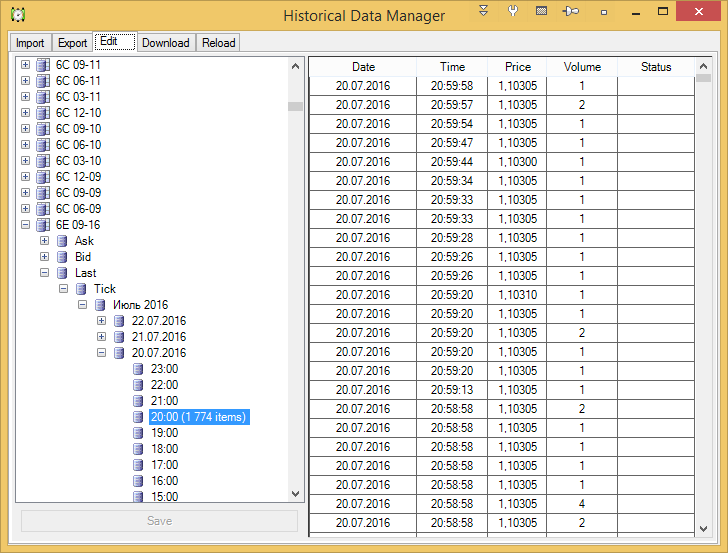The image size is (728, 553).
Task: Click the double-chevron down icon in title bar
Action: point(484,11)
